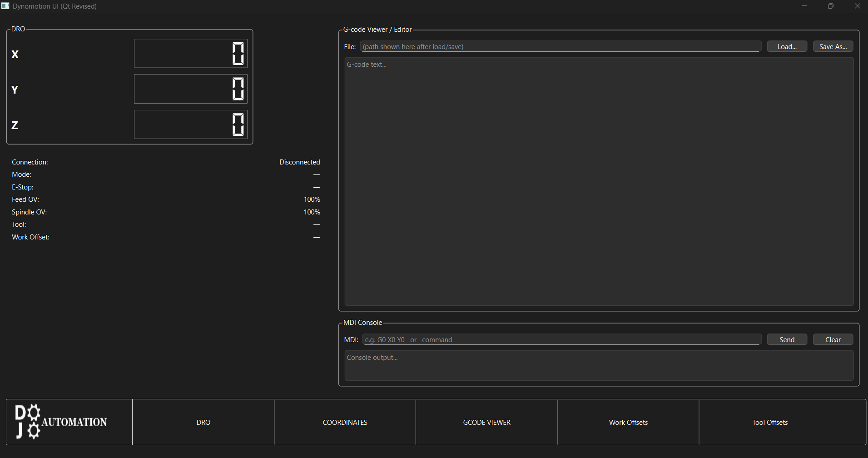The image size is (868, 458).
Task: Click the Console output area
Action: [x=599, y=365]
